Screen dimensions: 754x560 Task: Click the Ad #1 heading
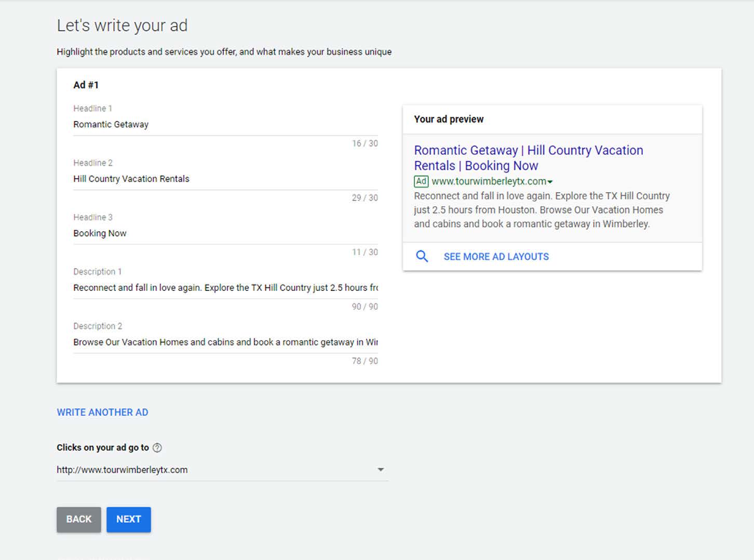pyautogui.click(x=86, y=85)
